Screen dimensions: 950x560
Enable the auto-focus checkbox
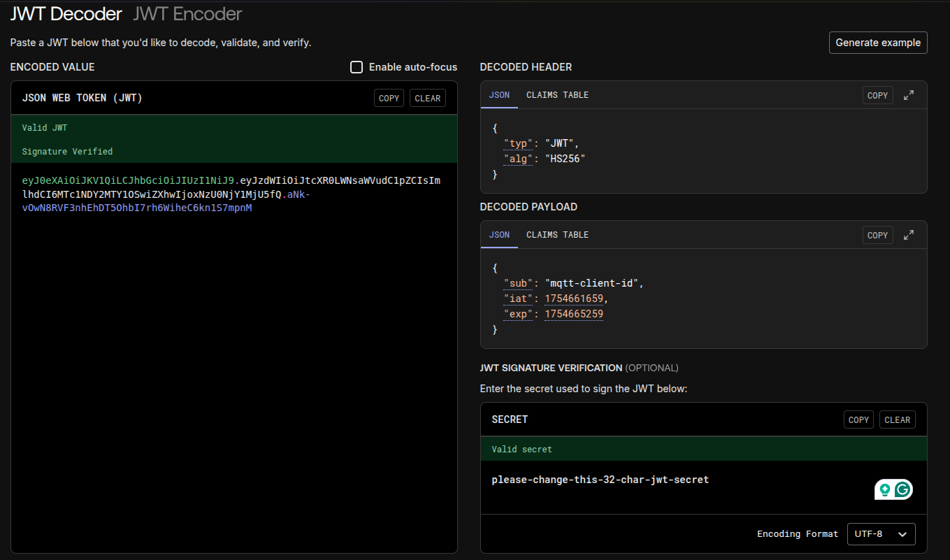pos(357,67)
